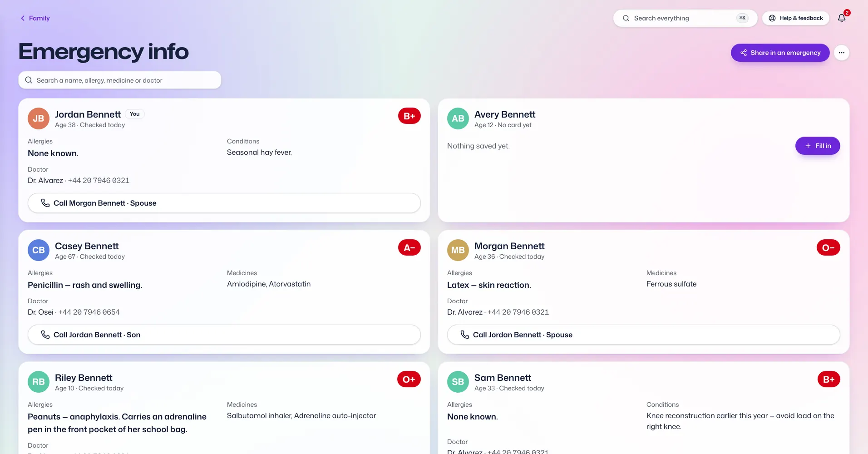Click Riley Bennett's RB avatar
This screenshot has height=454, width=868.
coord(39,382)
